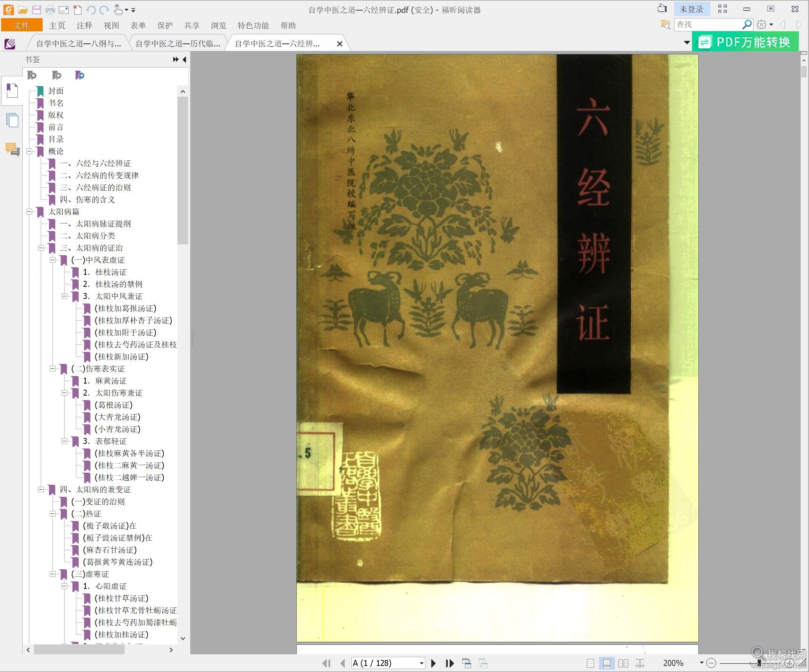Switch to single page view mode
The height and width of the screenshot is (672, 809).
(x=590, y=663)
